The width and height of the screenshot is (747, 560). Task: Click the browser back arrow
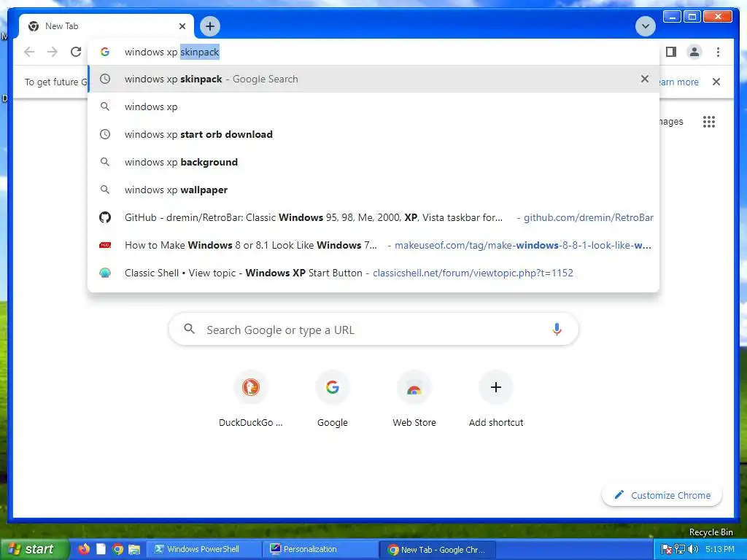(29, 52)
